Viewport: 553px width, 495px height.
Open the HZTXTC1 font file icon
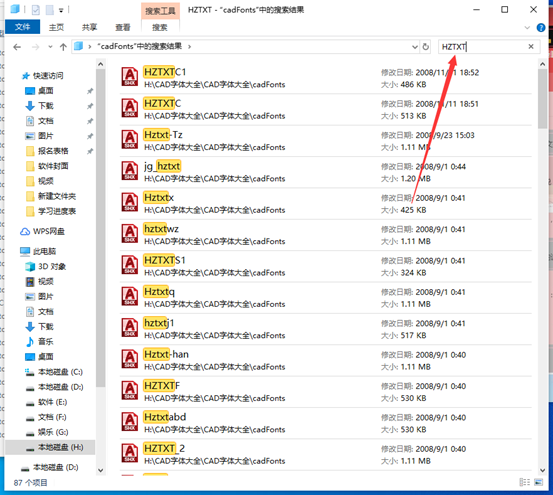point(130,77)
